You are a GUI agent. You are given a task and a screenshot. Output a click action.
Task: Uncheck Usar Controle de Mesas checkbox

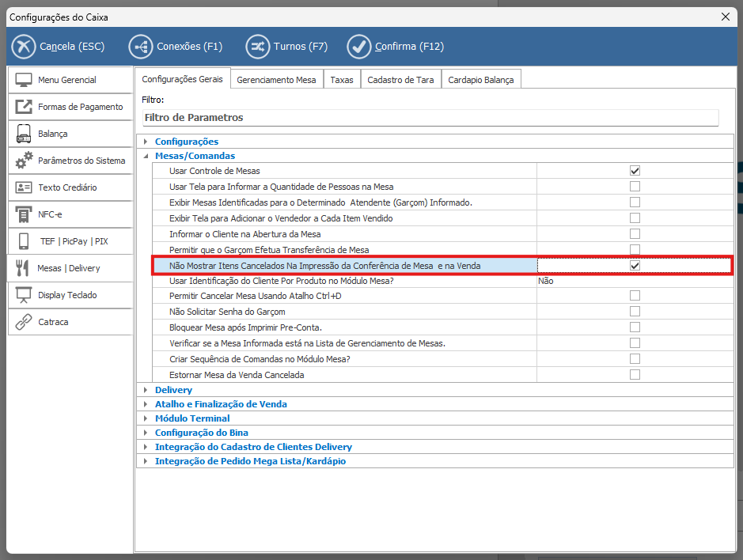pyautogui.click(x=635, y=171)
